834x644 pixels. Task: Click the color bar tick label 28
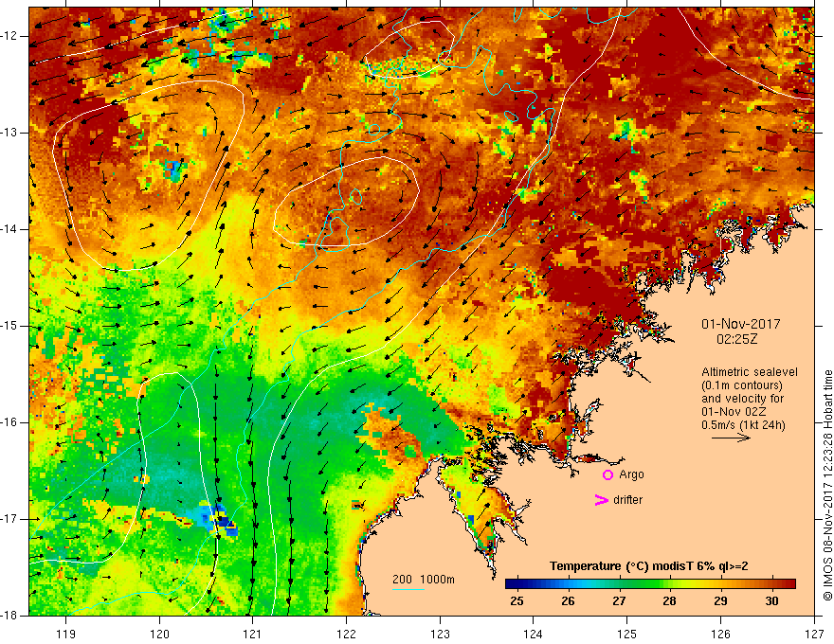click(x=669, y=601)
